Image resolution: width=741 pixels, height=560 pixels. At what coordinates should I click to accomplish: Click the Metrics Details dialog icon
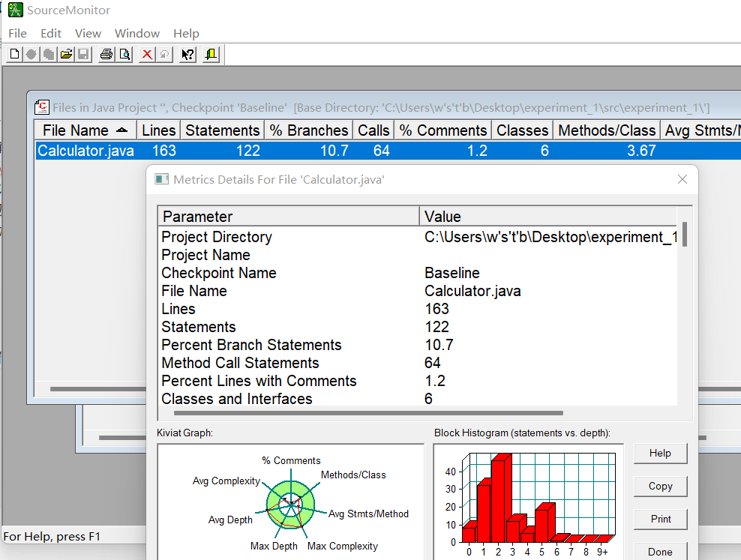[161, 179]
